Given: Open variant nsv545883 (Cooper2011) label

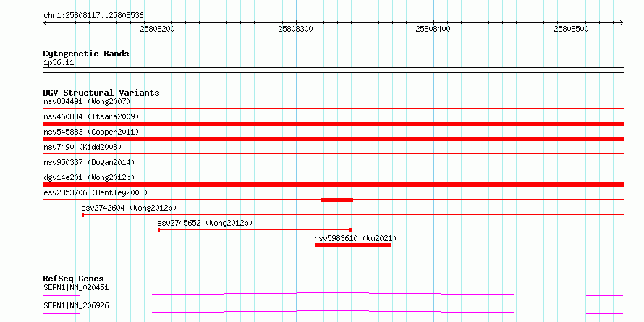Looking at the screenshot, I should pyautogui.click(x=91, y=132).
